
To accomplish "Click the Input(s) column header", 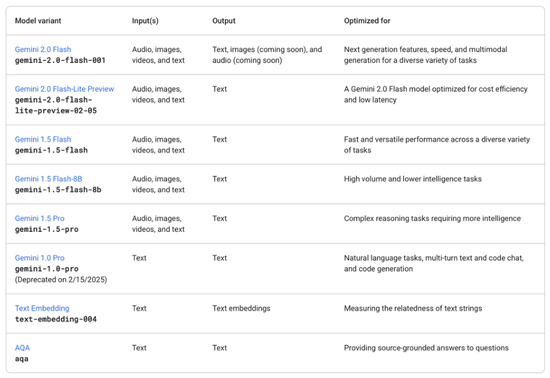I will coord(145,21).
